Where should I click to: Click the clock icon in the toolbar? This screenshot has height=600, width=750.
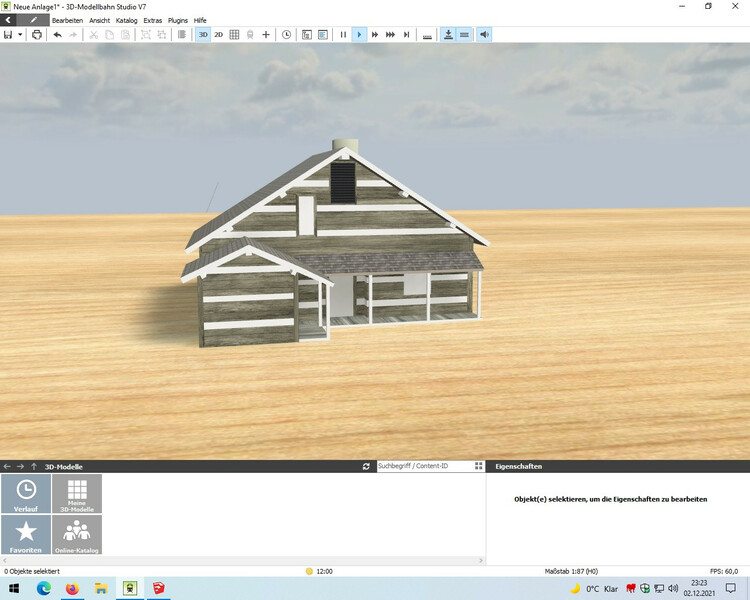pos(287,34)
